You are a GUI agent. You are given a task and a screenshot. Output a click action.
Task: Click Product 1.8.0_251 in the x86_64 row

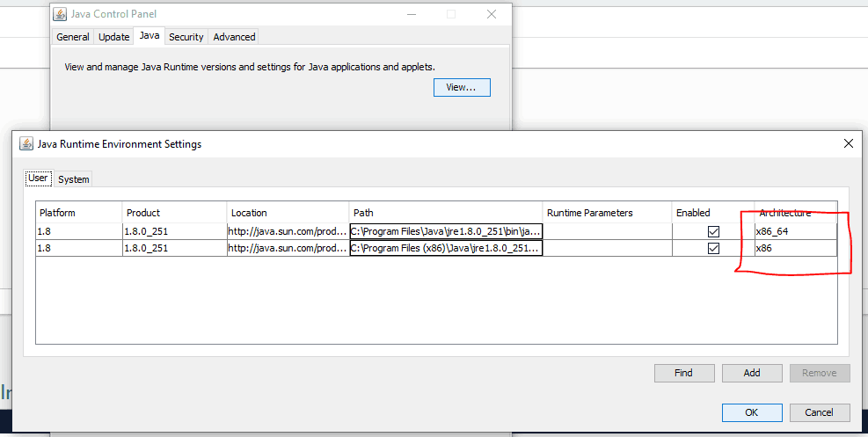[174, 232]
